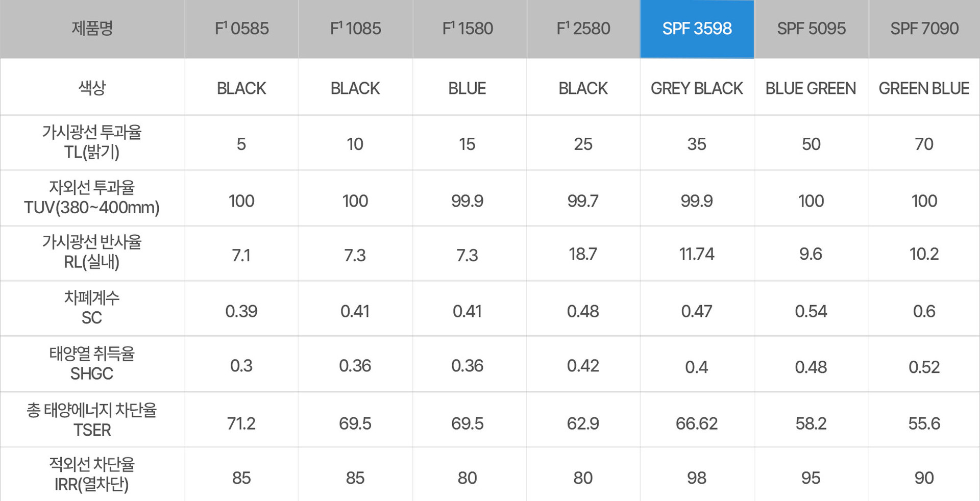The image size is (980, 501).
Task: Select the F1 1580 column header
Action: (468, 29)
